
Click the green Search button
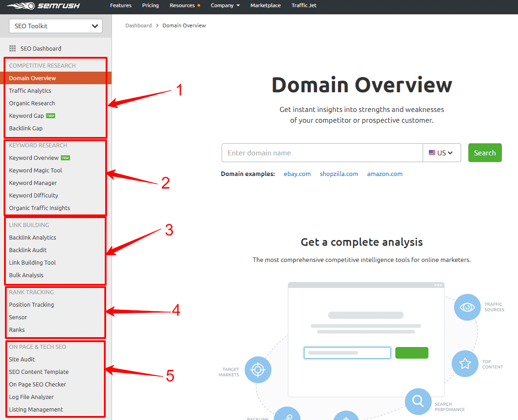tap(484, 153)
